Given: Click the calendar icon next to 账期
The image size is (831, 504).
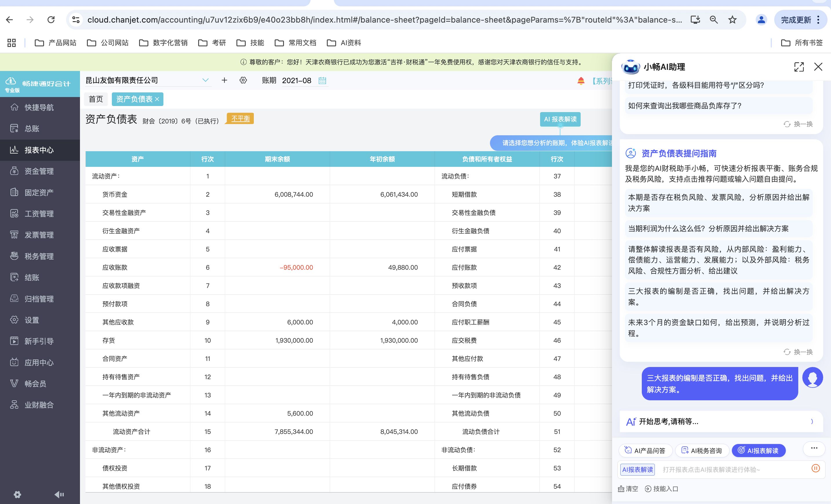Looking at the screenshot, I should click(x=322, y=81).
